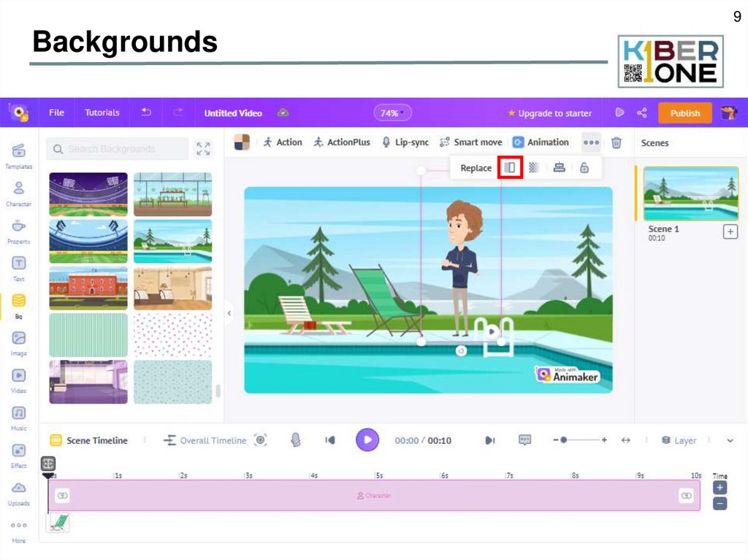The height and width of the screenshot is (560, 748).
Task: Click the Smart move toolbar option
Action: (471, 142)
